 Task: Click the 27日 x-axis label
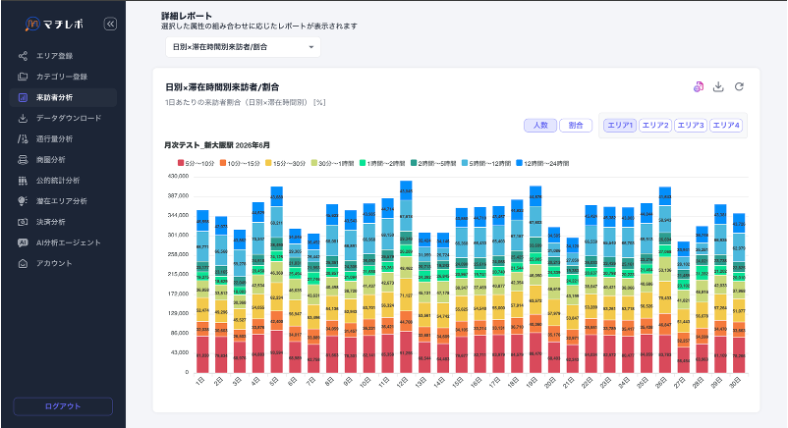coord(680,382)
